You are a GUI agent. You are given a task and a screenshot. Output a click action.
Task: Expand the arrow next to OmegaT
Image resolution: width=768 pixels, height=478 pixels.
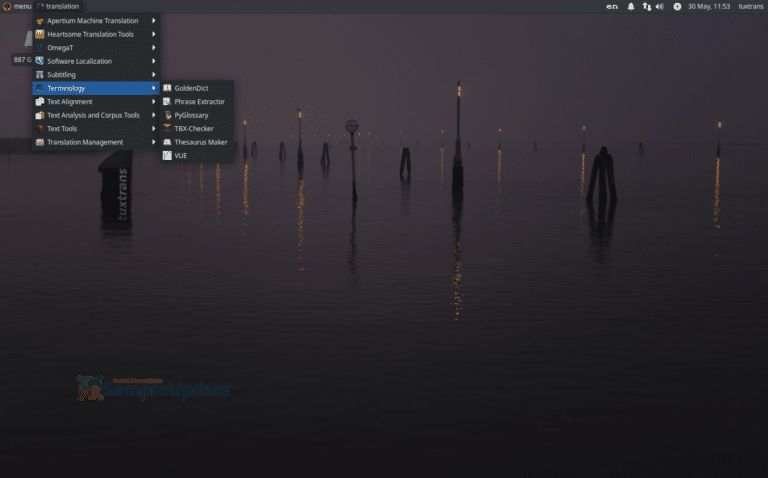point(154,48)
